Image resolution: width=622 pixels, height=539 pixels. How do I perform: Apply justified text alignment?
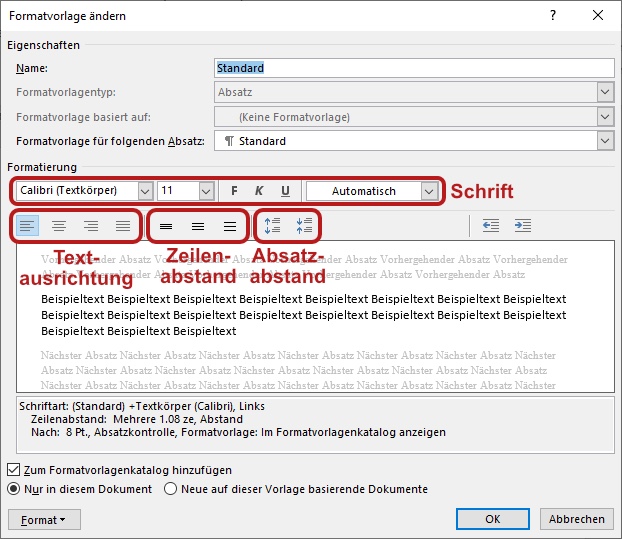tap(123, 226)
